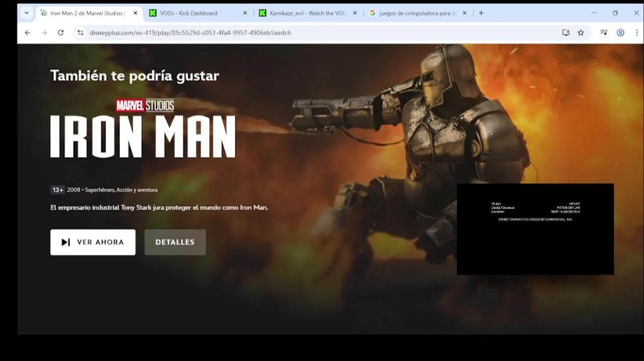Click the VER AHORA button

(93, 242)
